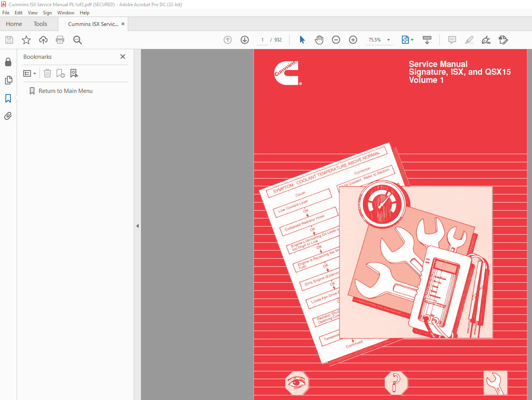This screenshot has width=532, height=400.
Task: Click the Bookmarks panel heading
Action: pyautogui.click(x=37, y=57)
